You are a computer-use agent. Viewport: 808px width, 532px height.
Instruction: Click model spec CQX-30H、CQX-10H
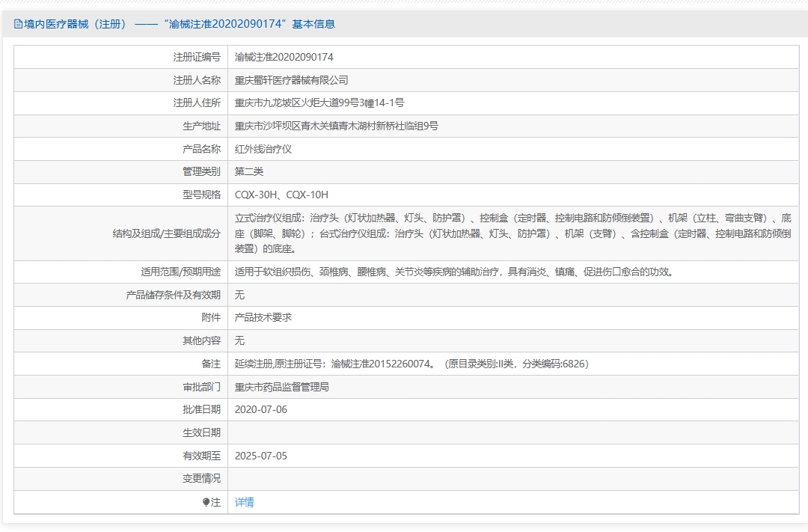click(281, 195)
